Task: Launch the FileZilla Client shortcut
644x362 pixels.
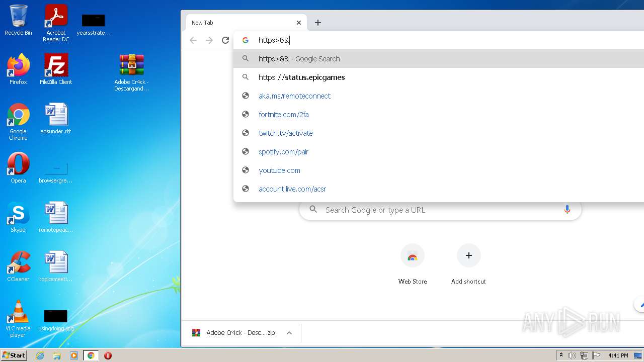Action: 56,69
